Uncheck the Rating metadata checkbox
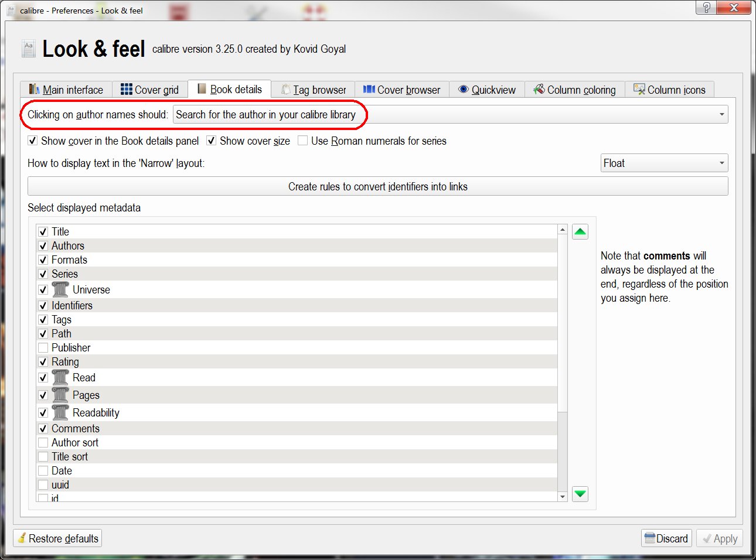The height and width of the screenshot is (560, 756). (x=43, y=361)
